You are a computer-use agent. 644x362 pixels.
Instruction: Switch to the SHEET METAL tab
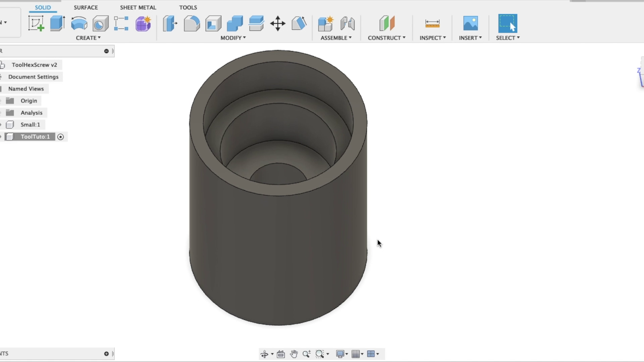(138, 7)
